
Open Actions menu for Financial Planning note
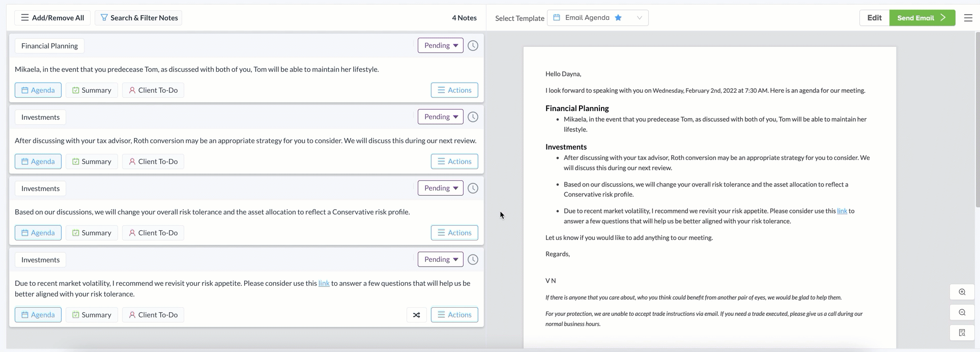454,90
